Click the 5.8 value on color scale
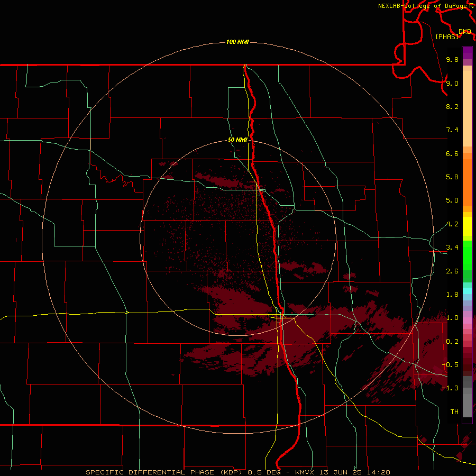476x476 pixels. (452, 177)
